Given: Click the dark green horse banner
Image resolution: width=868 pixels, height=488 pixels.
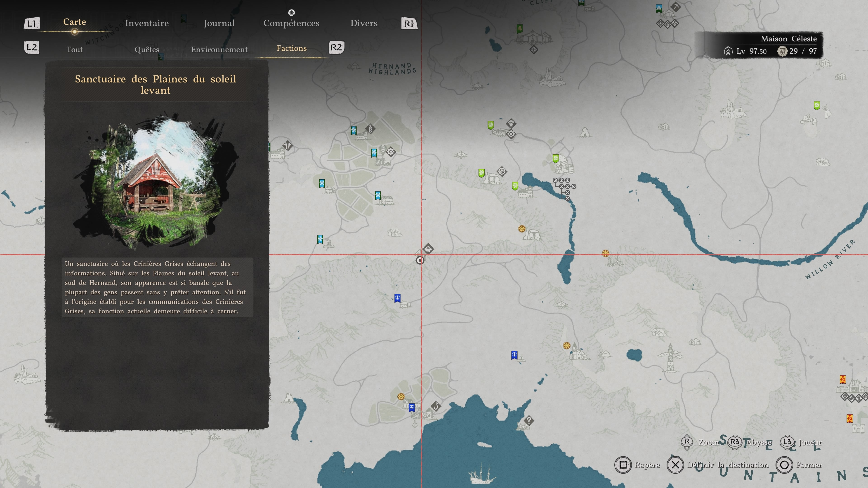Looking at the screenshot, I should coord(520,29).
